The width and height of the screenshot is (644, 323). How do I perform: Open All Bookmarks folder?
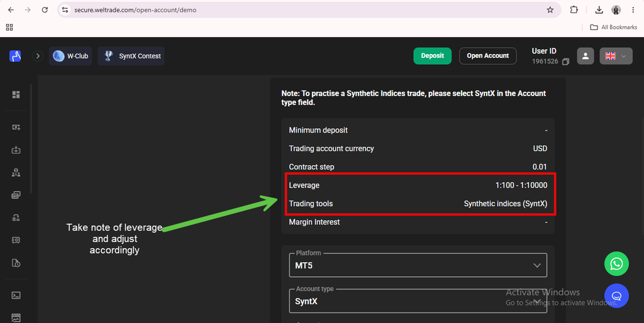coord(614,27)
